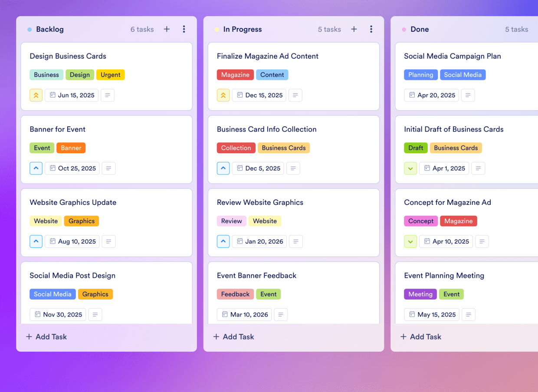Click the purple Meeting tag
The width and height of the screenshot is (538, 392).
tap(420, 294)
